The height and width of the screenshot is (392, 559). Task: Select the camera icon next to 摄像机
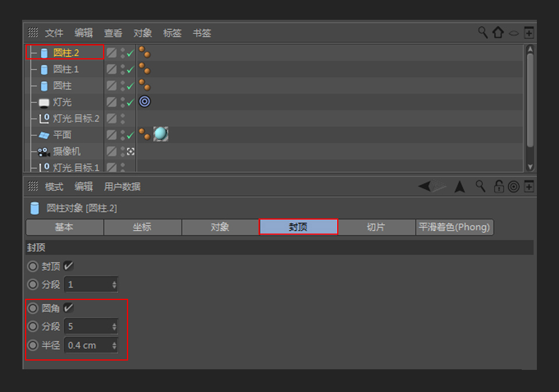coord(43,151)
